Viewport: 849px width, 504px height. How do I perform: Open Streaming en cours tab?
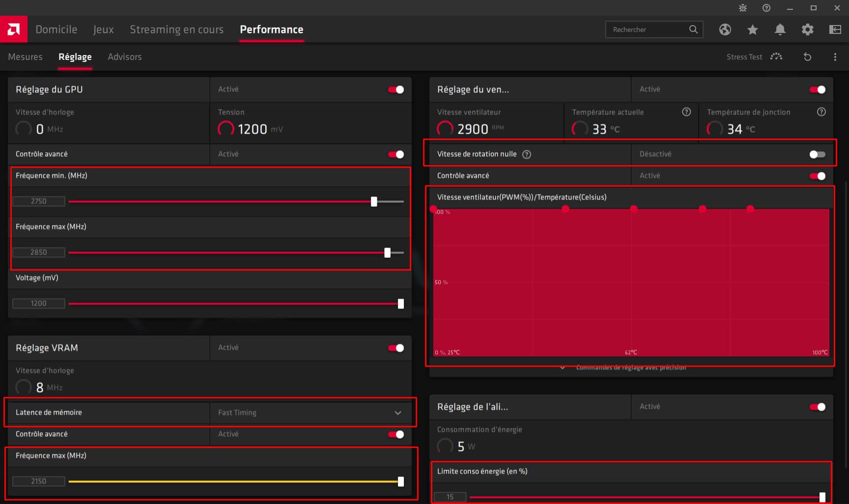point(176,29)
